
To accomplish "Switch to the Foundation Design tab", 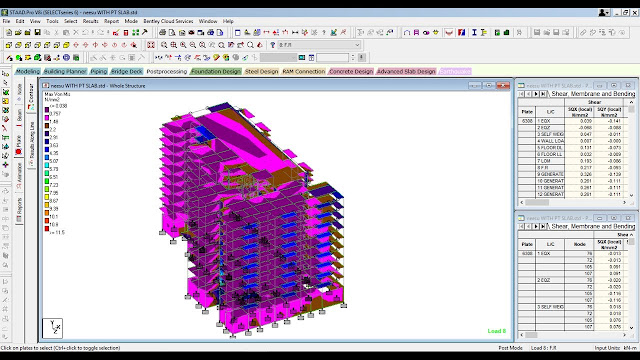I will click(x=216, y=71).
